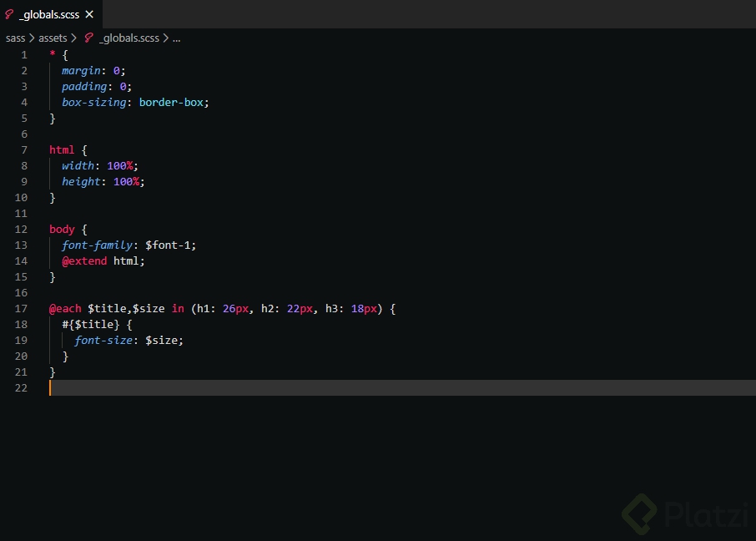The height and width of the screenshot is (541, 756).
Task: Click the chevron after sass breadcrumb
Action: tap(32, 38)
